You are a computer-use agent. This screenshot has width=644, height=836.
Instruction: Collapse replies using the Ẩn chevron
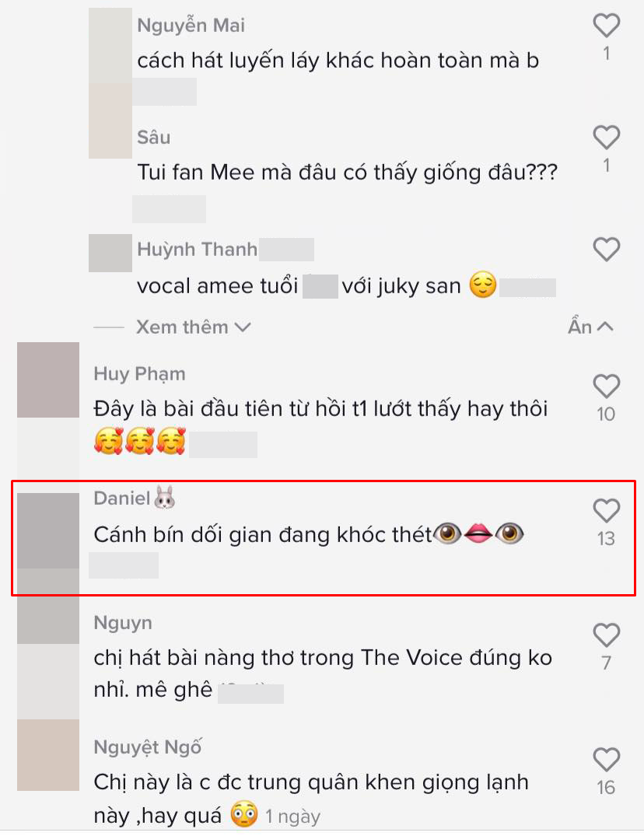pyautogui.click(x=590, y=327)
